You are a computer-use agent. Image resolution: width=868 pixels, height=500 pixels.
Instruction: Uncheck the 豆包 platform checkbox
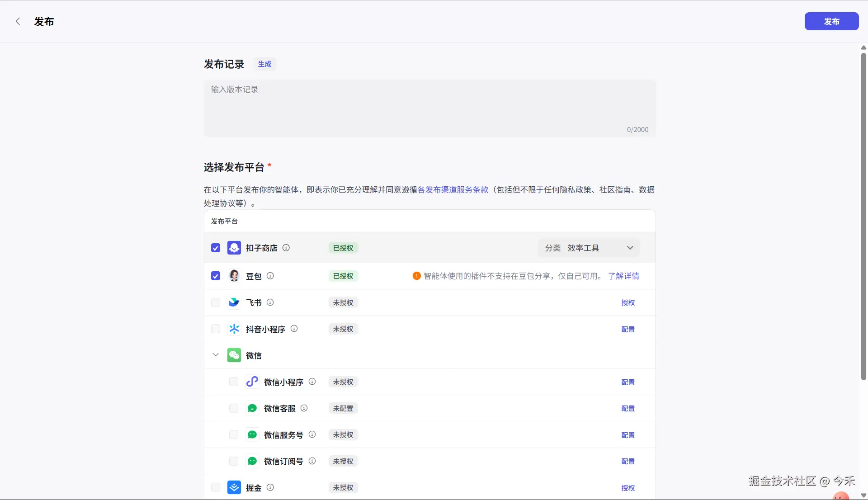(x=216, y=276)
